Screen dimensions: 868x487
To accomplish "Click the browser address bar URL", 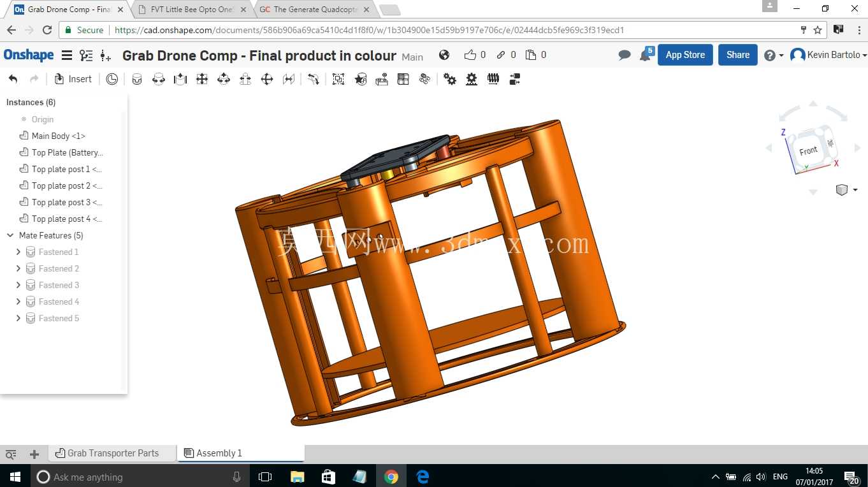I will point(370,30).
